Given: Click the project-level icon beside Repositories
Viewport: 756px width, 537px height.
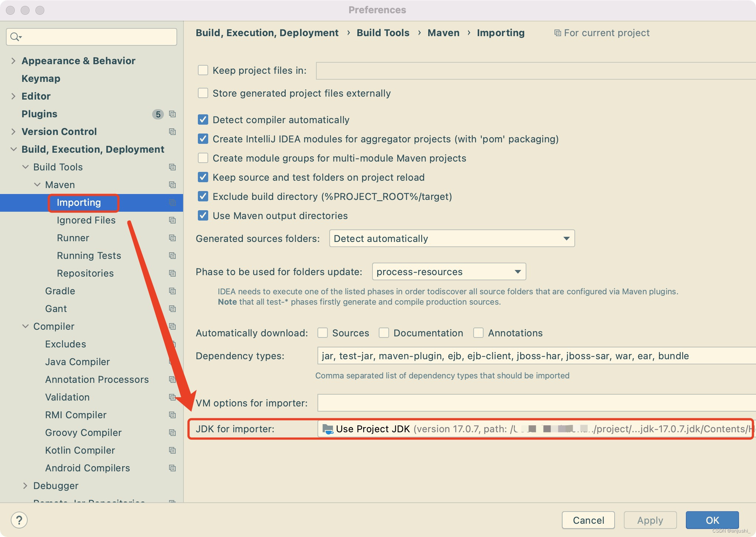Looking at the screenshot, I should coord(172,273).
